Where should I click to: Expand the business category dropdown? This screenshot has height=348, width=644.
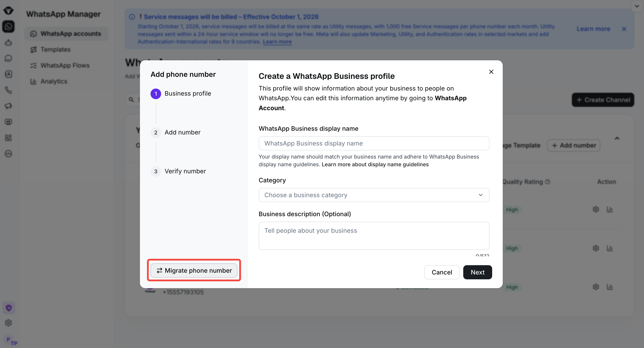coord(374,195)
